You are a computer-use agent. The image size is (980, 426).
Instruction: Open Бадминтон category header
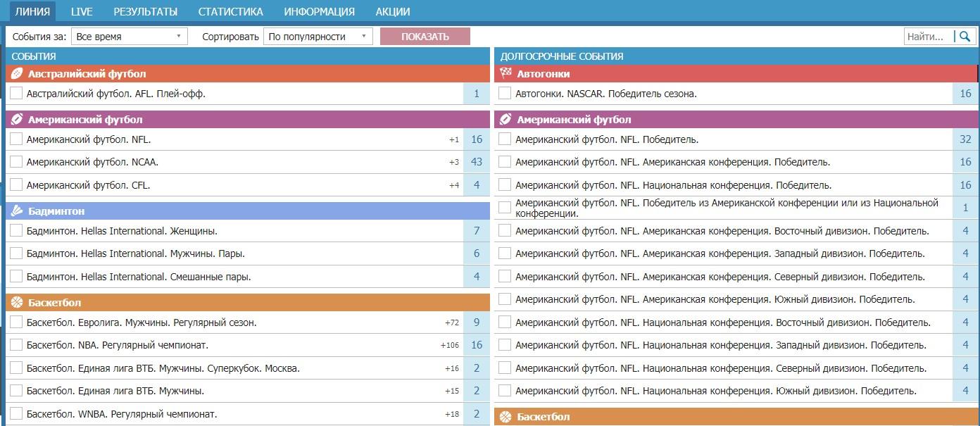(x=247, y=211)
